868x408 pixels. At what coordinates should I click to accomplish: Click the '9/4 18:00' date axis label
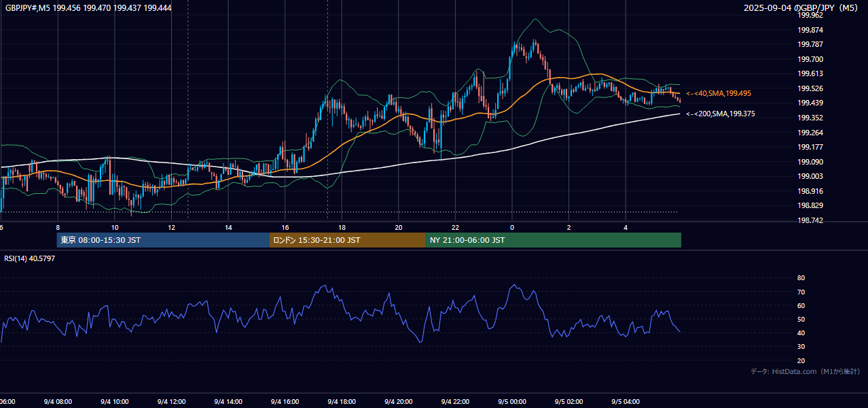pos(342,402)
